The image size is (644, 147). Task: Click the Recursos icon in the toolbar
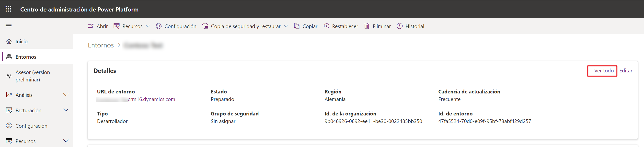click(x=116, y=26)
